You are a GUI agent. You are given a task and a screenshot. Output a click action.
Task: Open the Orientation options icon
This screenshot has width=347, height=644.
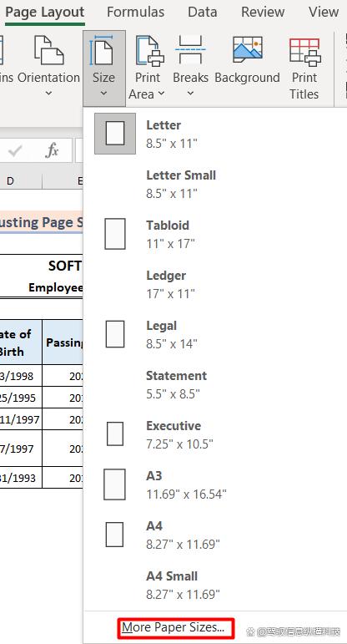[x=49, y=50]
